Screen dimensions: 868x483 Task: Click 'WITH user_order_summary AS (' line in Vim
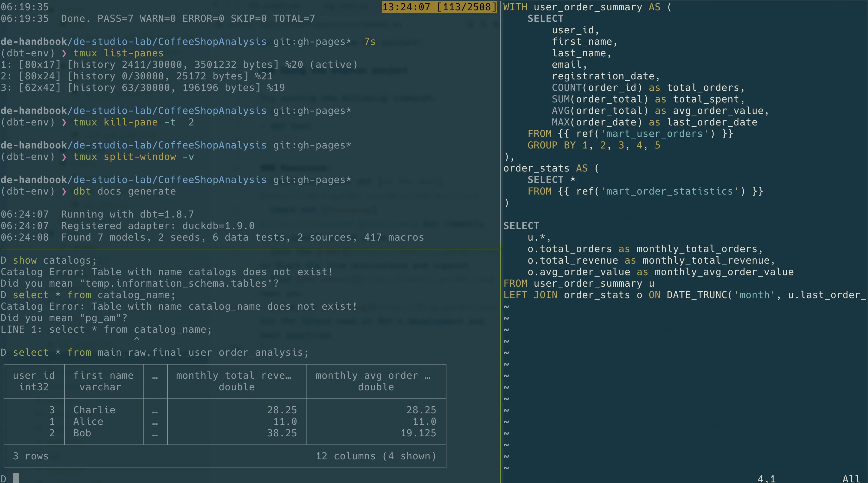pyautogui.click(x=587, y=7)
